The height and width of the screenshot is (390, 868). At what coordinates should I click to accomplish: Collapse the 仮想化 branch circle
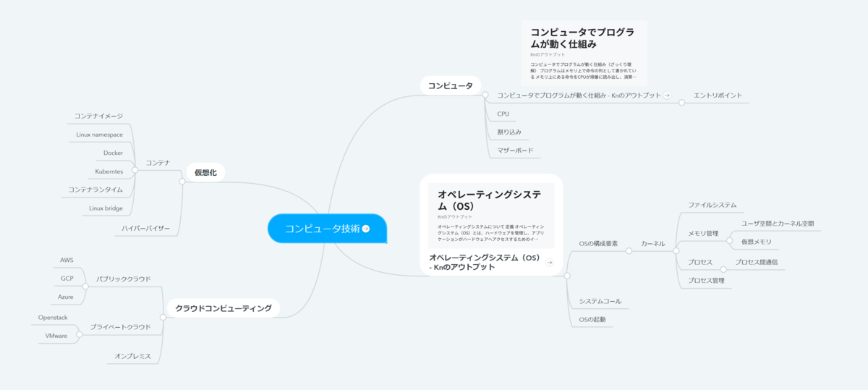[182, 182]
